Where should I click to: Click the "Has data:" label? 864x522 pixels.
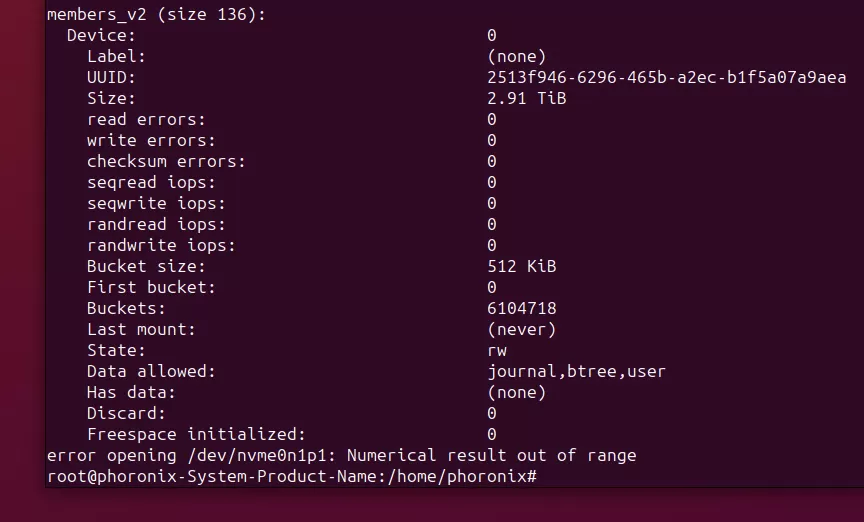click(x=131, y=392)
